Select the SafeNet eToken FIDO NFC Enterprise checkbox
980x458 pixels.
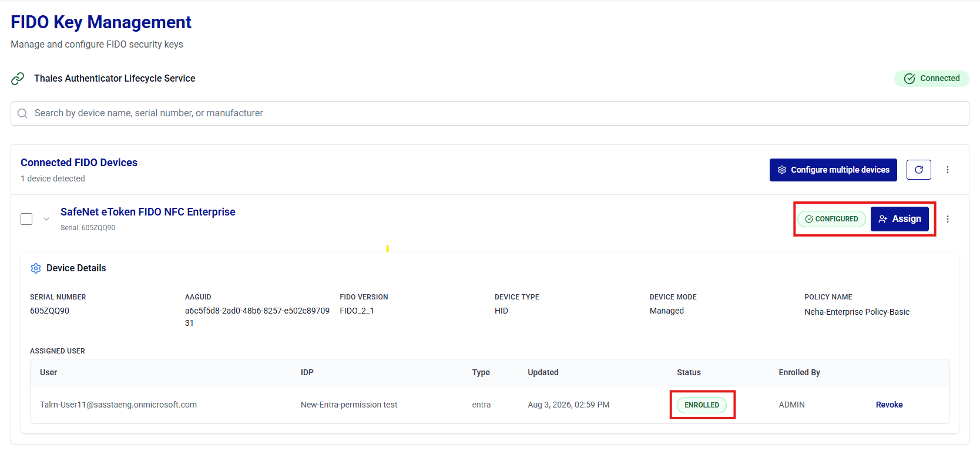point(26,219)
